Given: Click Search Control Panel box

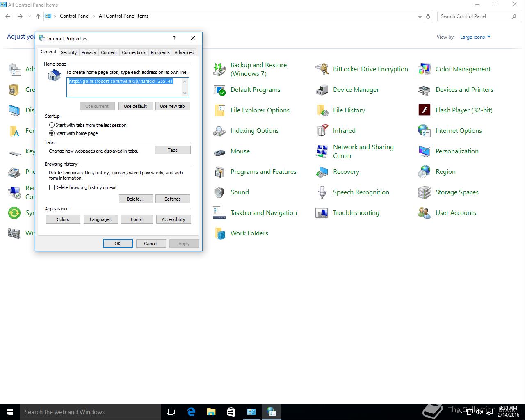Looking at the screenshot, I should point(478,16).
